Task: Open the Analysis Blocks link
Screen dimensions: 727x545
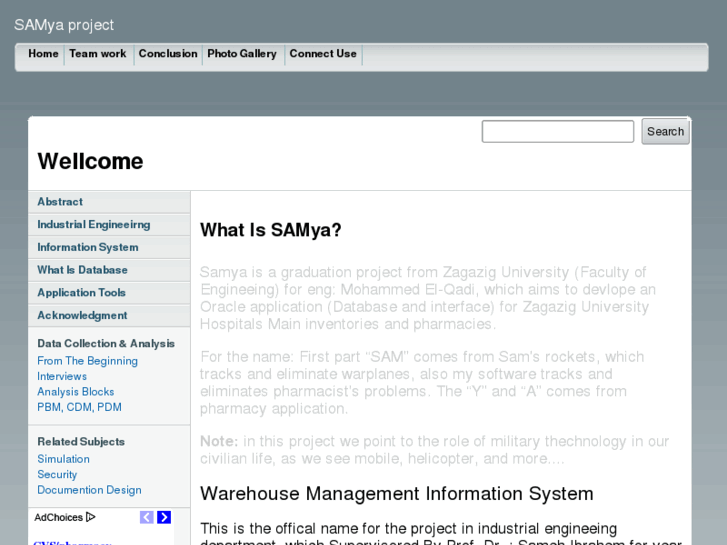Action: pos(76,391)
